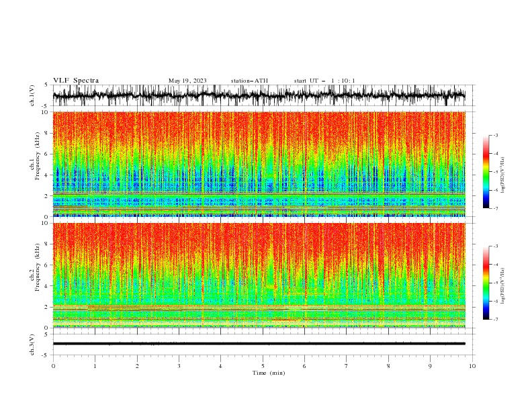Click the time axis tick label '9'
Image resolution: width=532 pixels, height=411 pixels.
[430, 366]
